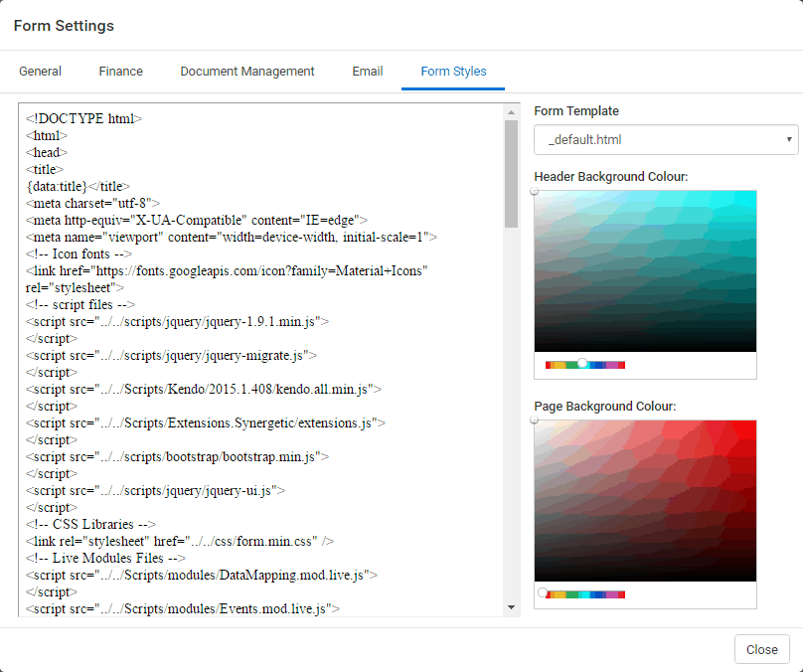Click the 'Form Template' label
The image size is (803, 672).
[576, 111]
